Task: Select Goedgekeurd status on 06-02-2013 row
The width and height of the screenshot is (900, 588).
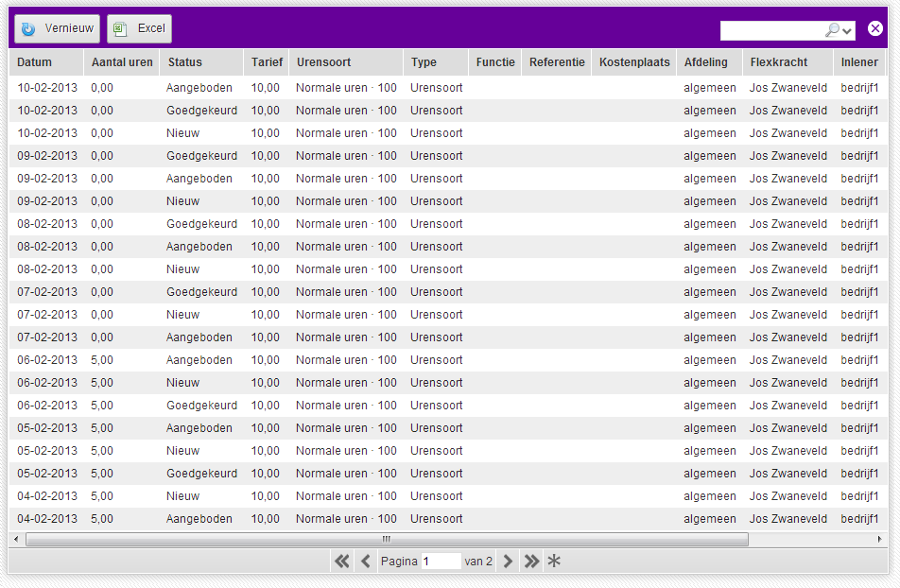Action: (201, 406)
